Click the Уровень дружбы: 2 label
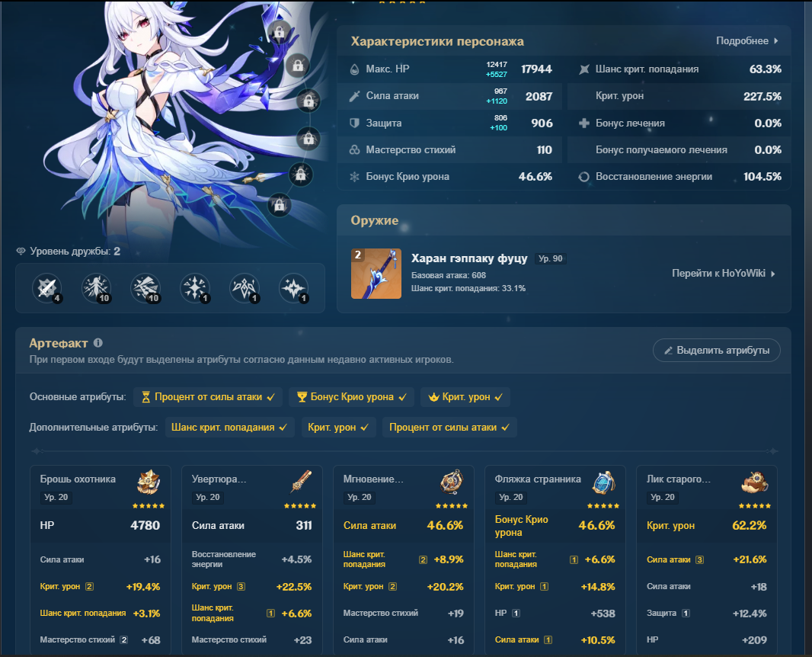Viewport: 812px width, 657px height. click(75, 252)
